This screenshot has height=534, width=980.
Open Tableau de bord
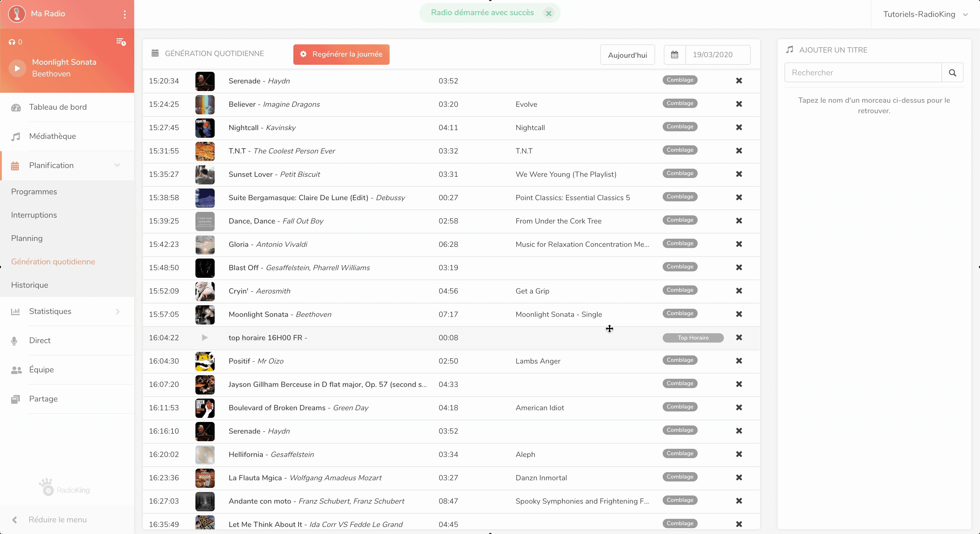58,107
